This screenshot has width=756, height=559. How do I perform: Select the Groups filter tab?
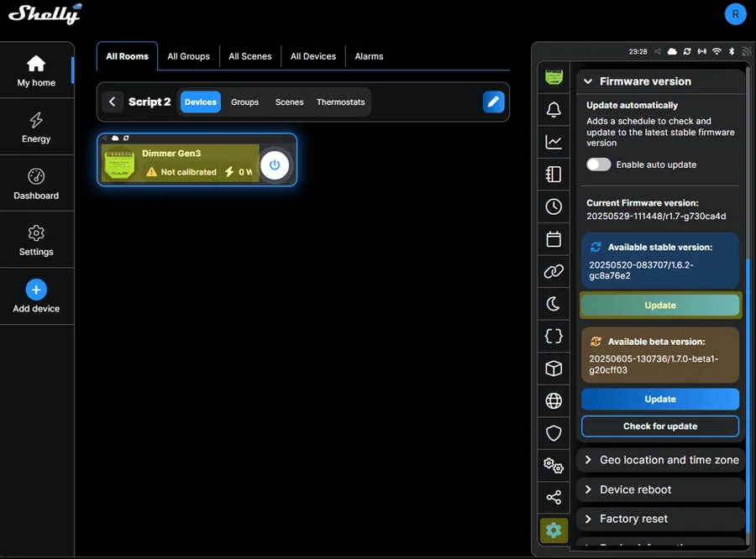[x=245, y=102]
